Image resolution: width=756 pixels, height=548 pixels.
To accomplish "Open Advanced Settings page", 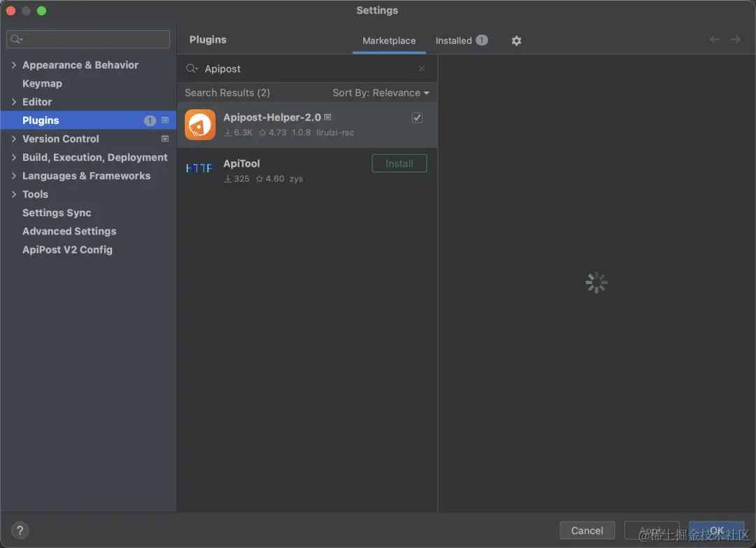I will 69,232.
